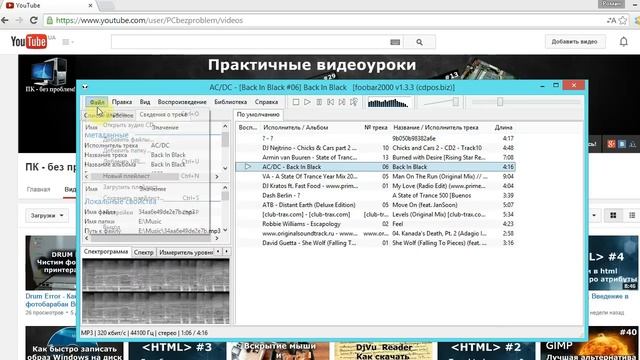This screenshot has height=360, width=640.
Task: Open the YouTube on-screen keyboard icon
Action: tap(395, 42)
